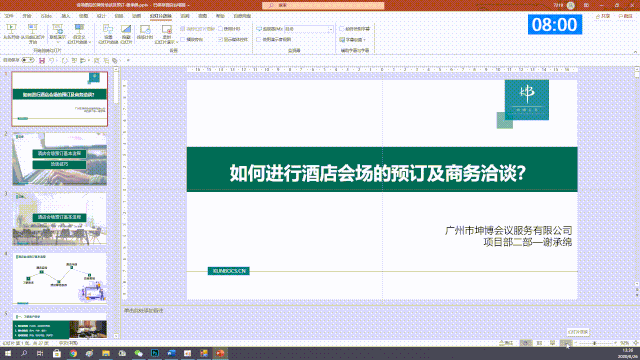Select slide 4 thumbnail with flow chart
Image resolution: width=640 pixels, height=360 pixels.
pos(60,278)
